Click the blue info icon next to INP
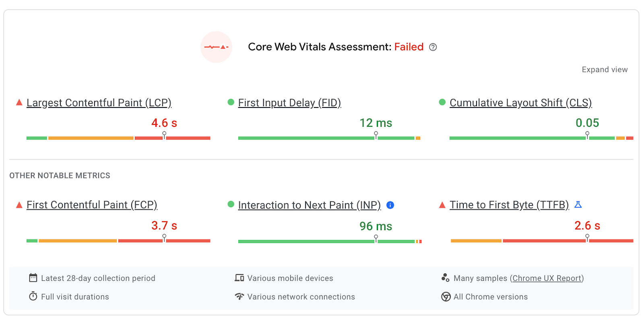Image resolution: width=644 pixels, height=322 pixels. [x=390, y=205]
